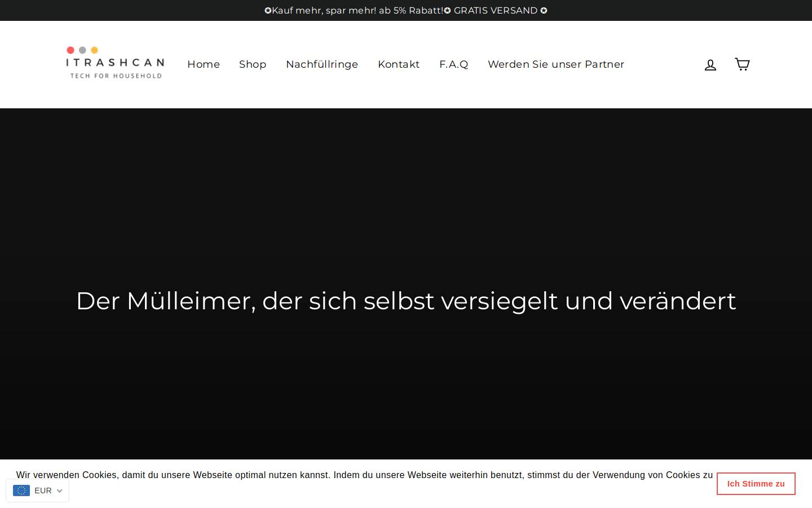Open the Kontakt page
The image size is (812, 508).
click(x=399, y=64)
